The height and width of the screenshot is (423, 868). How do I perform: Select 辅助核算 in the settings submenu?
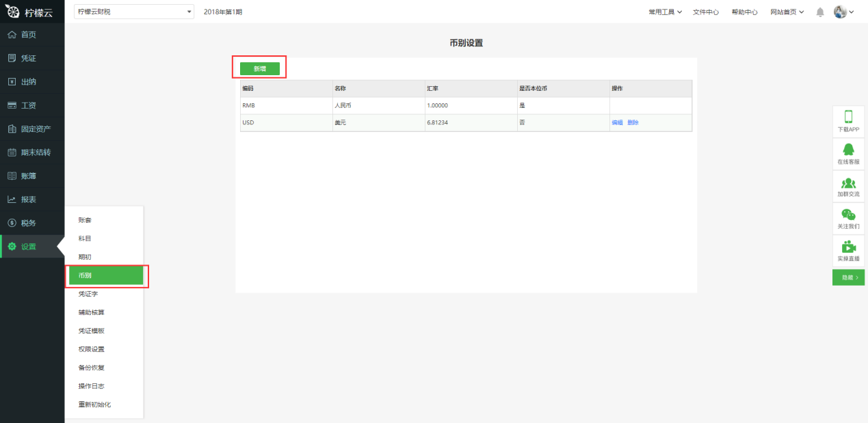point(92,312)
